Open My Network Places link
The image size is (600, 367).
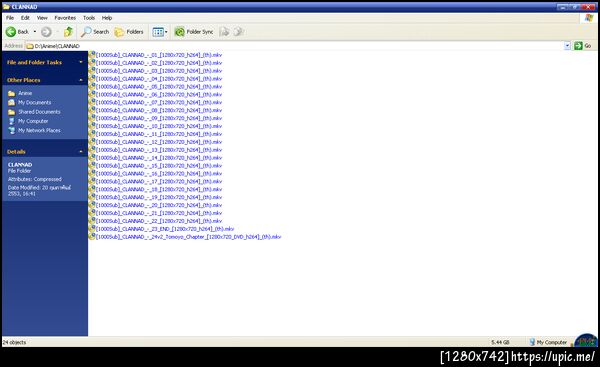pyautogui.click(x=39, y=130)
